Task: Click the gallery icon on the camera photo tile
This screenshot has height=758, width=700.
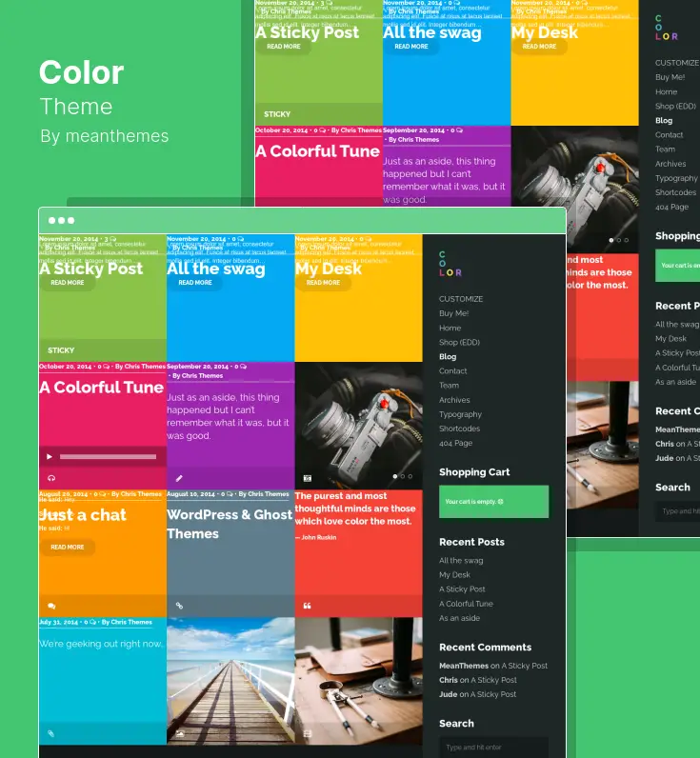Action: 307,478
